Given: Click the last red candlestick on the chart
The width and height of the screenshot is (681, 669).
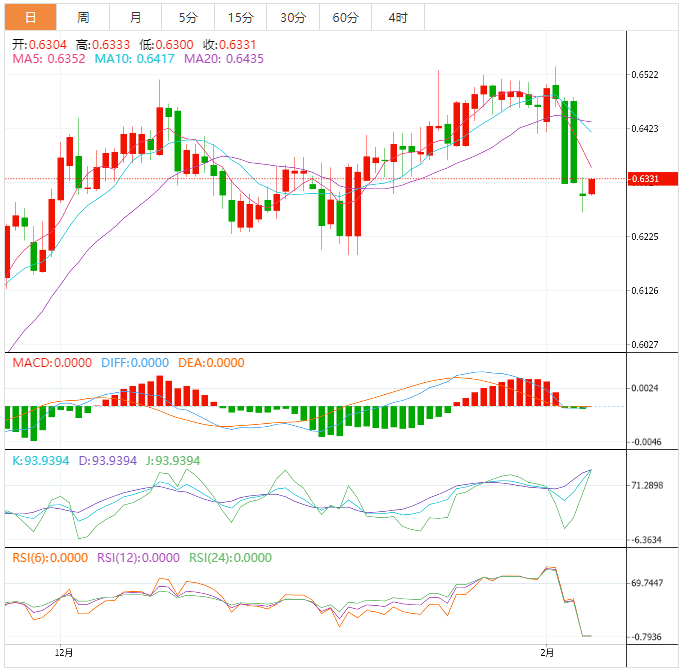Looking at the screenshot, I should (x=592, y=186).
